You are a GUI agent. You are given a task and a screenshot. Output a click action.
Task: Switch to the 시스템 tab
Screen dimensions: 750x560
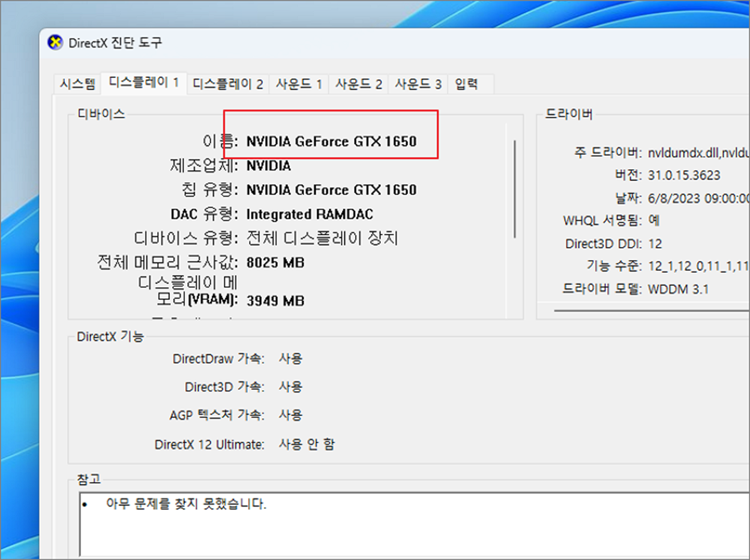point(77,84)
